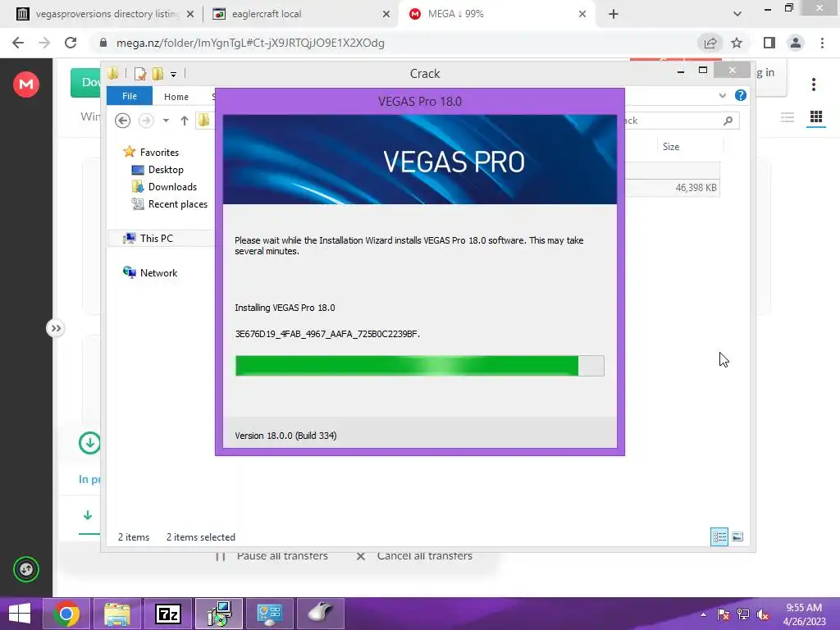Click the VEGAS Pro installation progress bar

pos(419,366)
